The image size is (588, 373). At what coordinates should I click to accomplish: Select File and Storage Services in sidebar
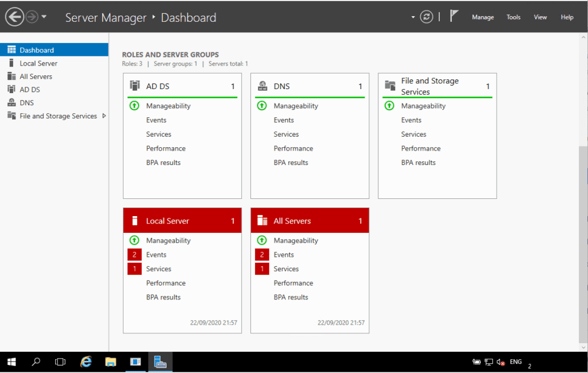coord(54,116)
